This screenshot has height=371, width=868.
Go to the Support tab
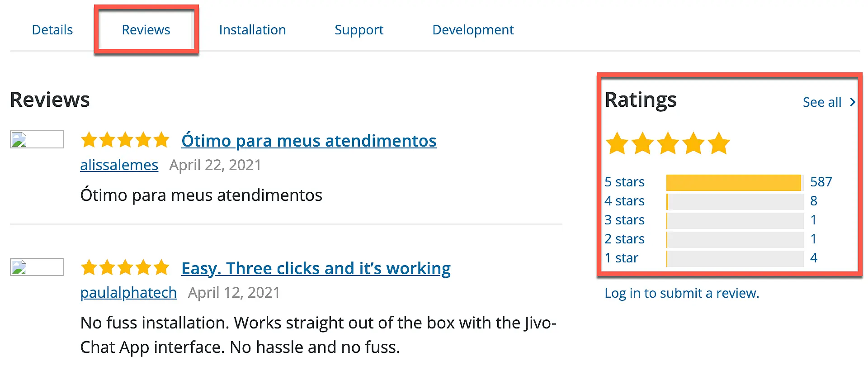pos(359,29)
